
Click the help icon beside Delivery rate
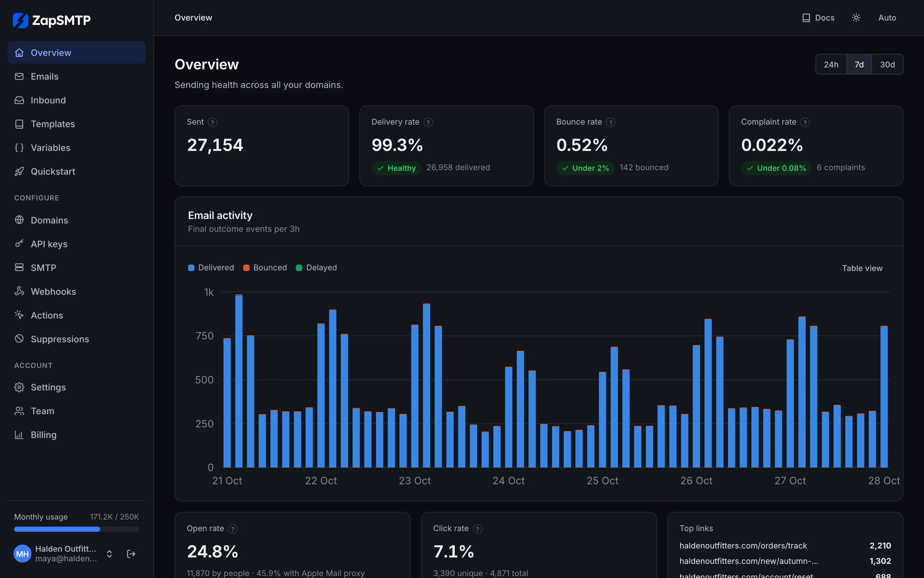428,122
